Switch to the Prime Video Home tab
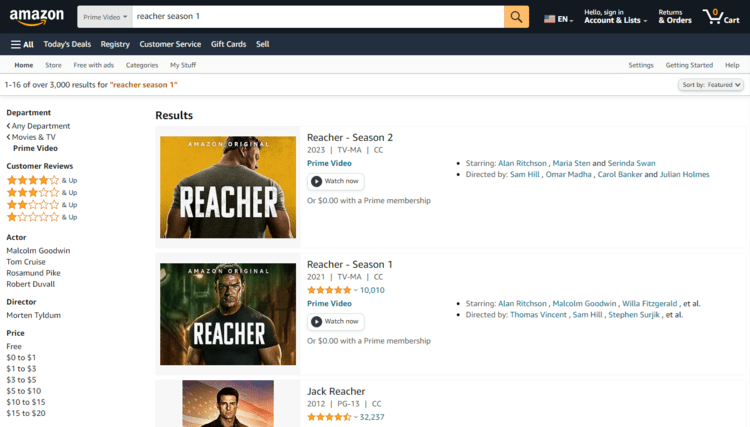Viewport: 750px width, 427px height. tap(23, 65)
